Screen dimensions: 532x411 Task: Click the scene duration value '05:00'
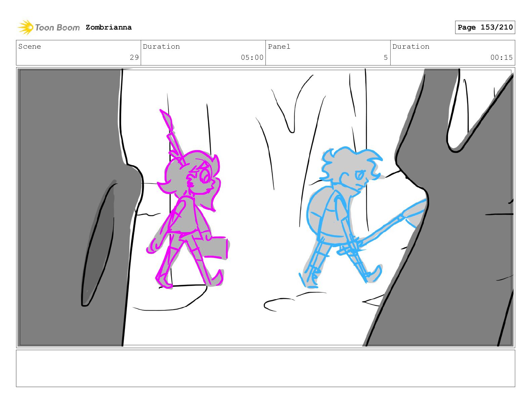pos(252,57)
